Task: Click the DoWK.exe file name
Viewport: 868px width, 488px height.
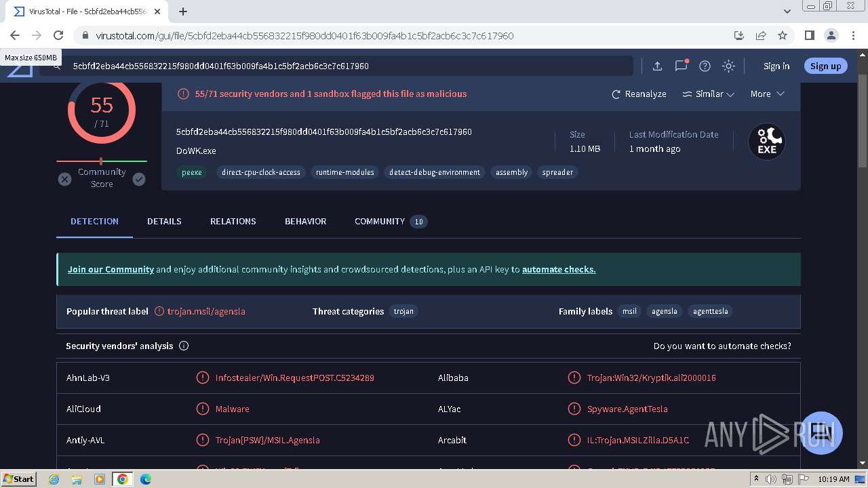Action: (x=196, y=150)
